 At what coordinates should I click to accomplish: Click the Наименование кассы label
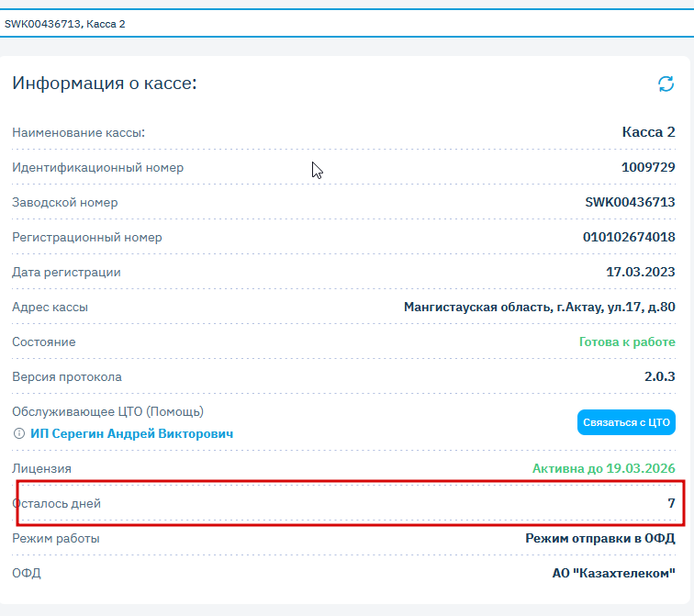click(78, 132)
